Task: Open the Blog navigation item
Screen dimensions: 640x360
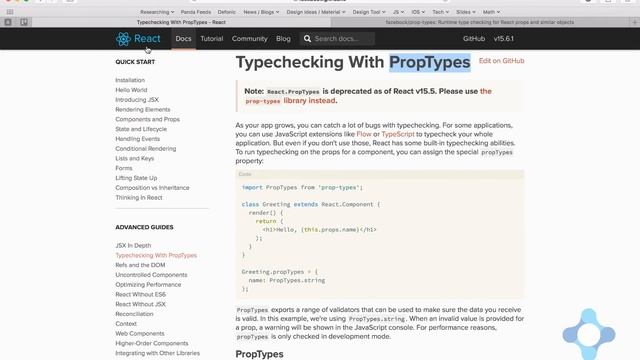Action: (283, 39)
